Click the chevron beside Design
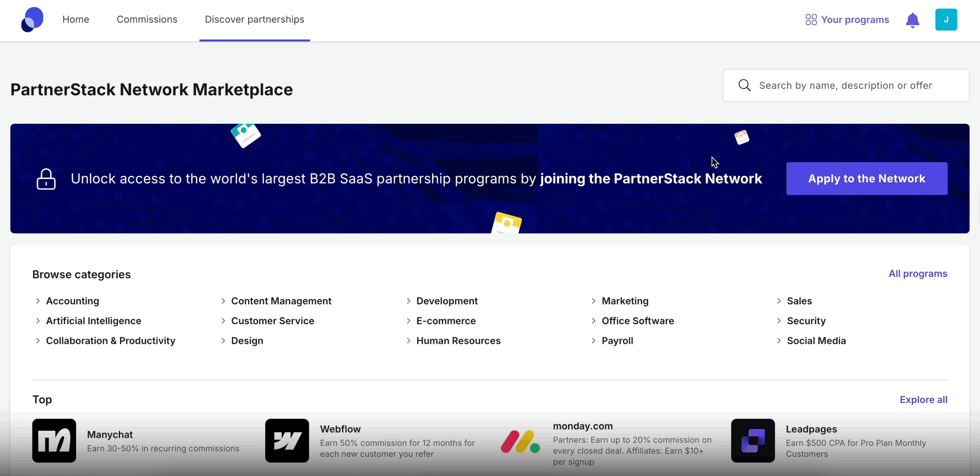Image resolution: width=980 pixels, height=476 pixels. (223, 340)
